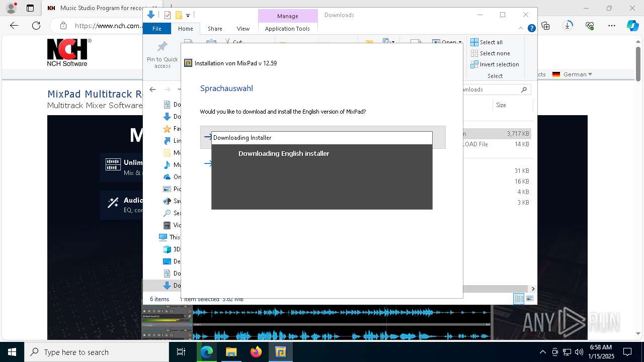The width and height of the screenshot is (644, 362).
Task: Click right arrow of Explorer horizontal scrollbar
Action: point(533,289)
